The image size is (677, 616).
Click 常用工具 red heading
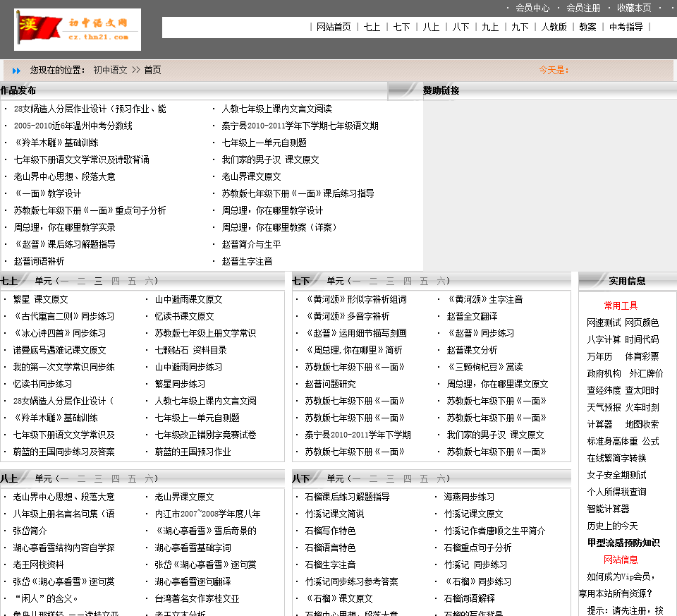(x=621, y=306)
